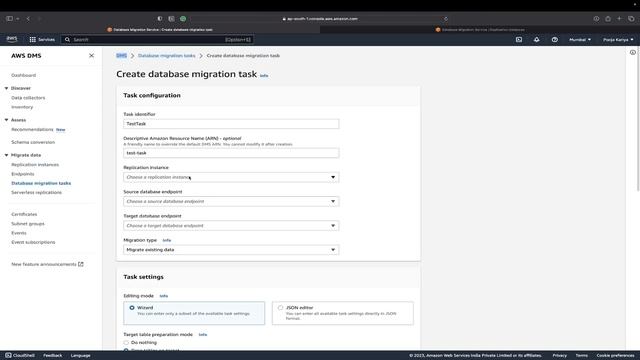Open the Terms footer link
This screenshot has height=360, width=640.
pyautogui.click(x=582, y=356)
